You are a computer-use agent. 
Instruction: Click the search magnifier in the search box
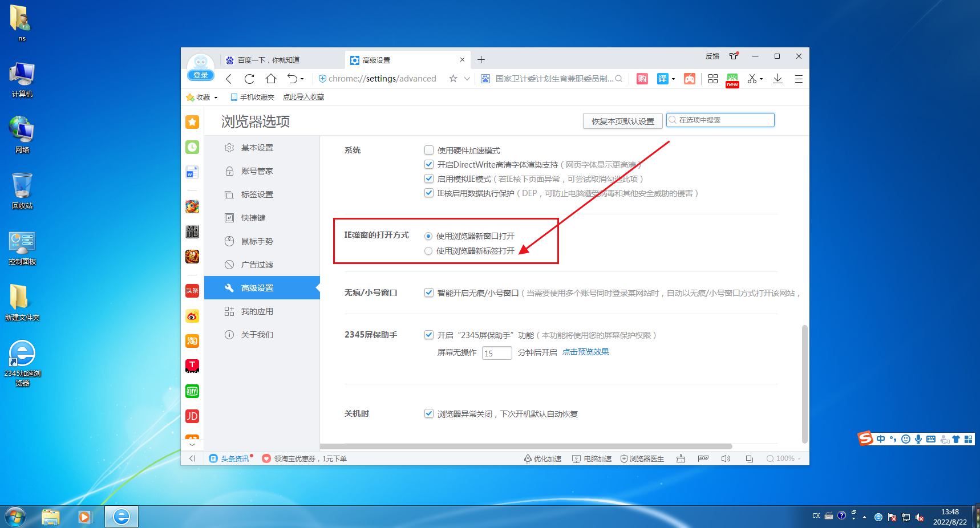pyautogui.click(x=619, y=79)
